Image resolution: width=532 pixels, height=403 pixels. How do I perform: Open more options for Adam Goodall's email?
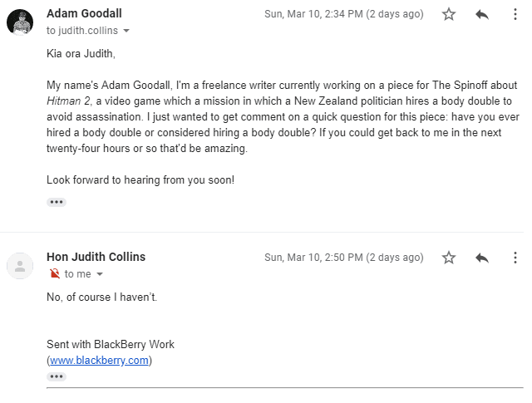click(x=515, y=14)
